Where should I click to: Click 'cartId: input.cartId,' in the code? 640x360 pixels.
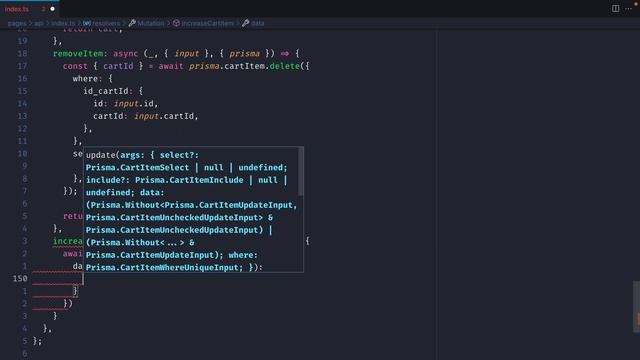146,116
